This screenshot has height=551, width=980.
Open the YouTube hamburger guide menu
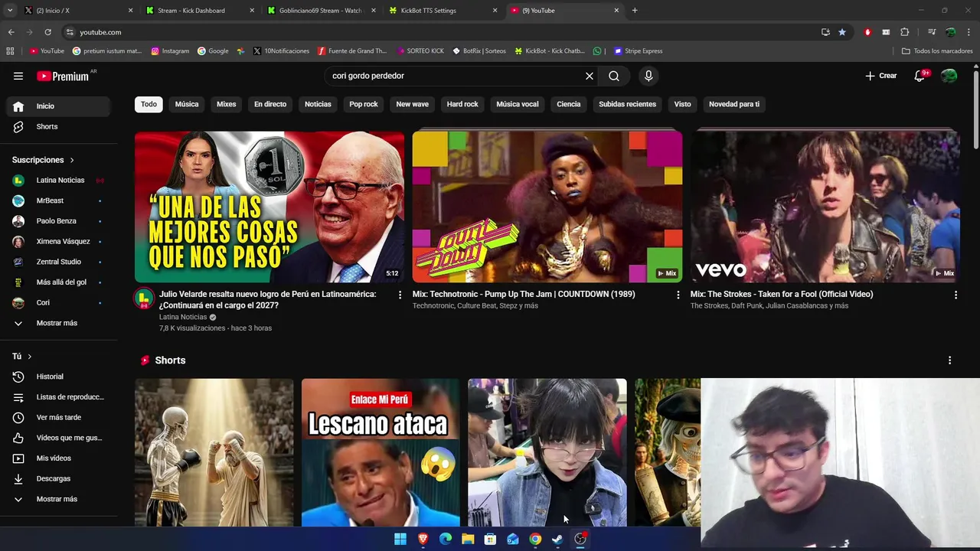click(18, 76)
